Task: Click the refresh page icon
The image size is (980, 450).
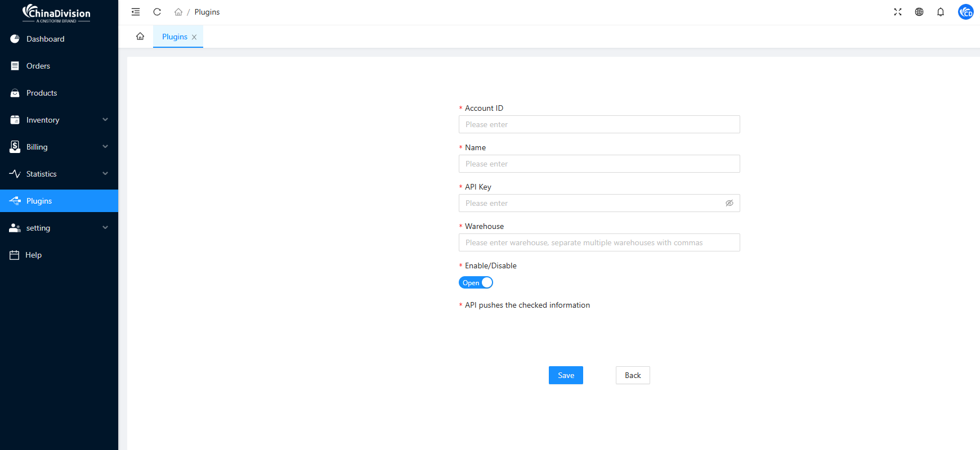Action: point(157,12)
